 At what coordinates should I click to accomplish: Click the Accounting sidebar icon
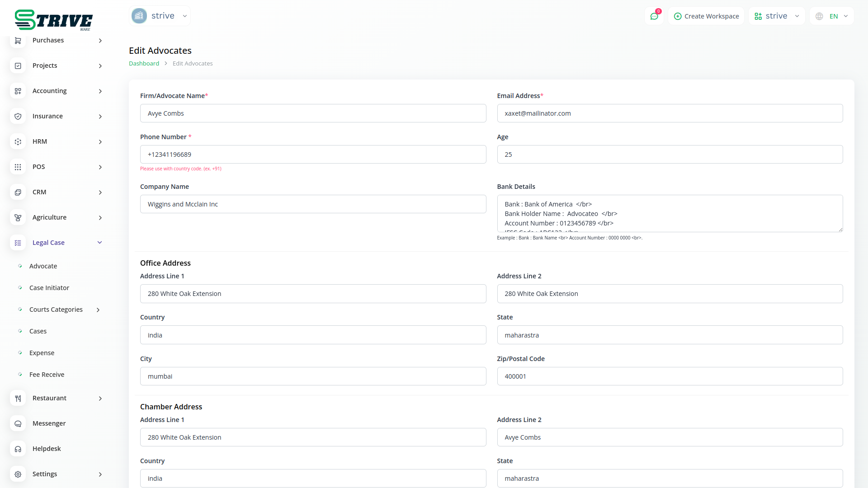pyautogui.click(x=18, y=91)
